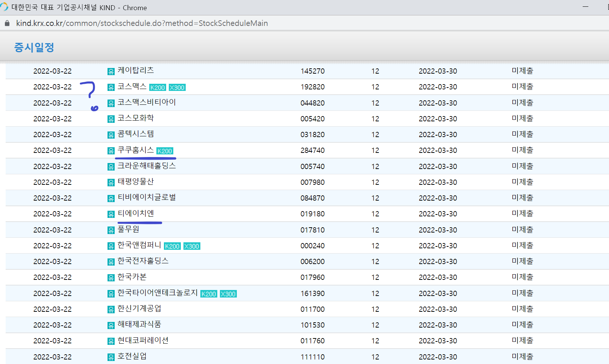Screen dimensions: 609x364
Task: Click the 2022-03-30 date in 한국카본 row
Action: tap(438, 277)
